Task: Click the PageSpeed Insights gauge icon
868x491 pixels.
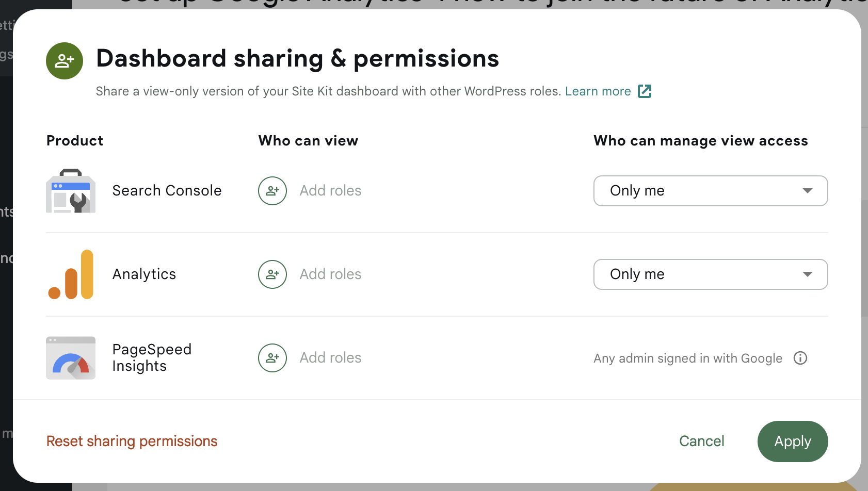Action: (71, 358)
